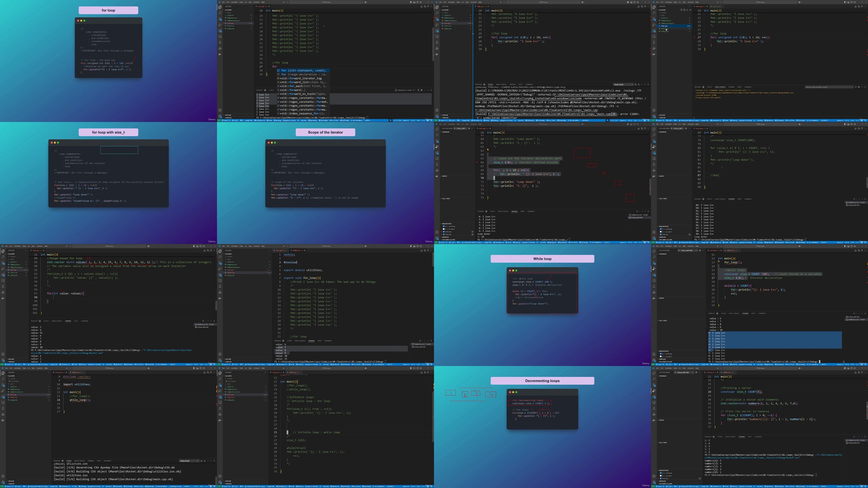Switch to PORTS tab in reverse-vector window
The width and height of the screenshot is (868, 488).
750,437
